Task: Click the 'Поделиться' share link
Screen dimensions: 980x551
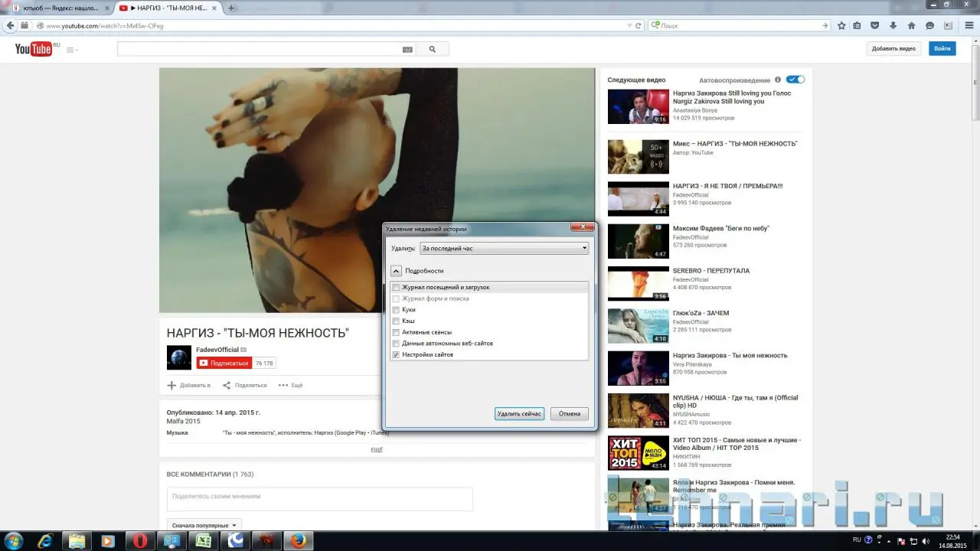Action: tap(245, 385)
